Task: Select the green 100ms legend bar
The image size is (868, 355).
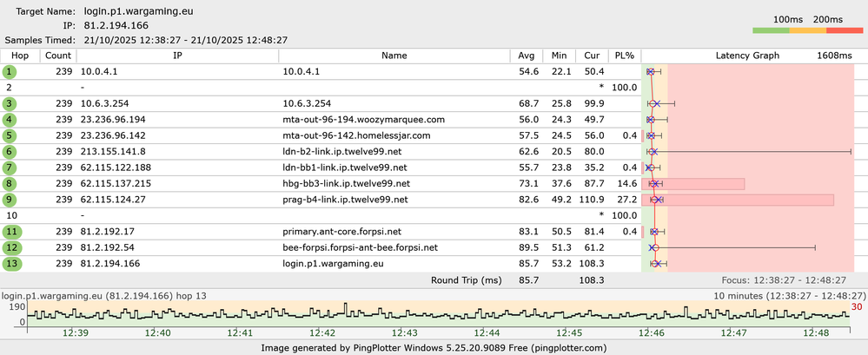Action: click(x=772, y=30)
